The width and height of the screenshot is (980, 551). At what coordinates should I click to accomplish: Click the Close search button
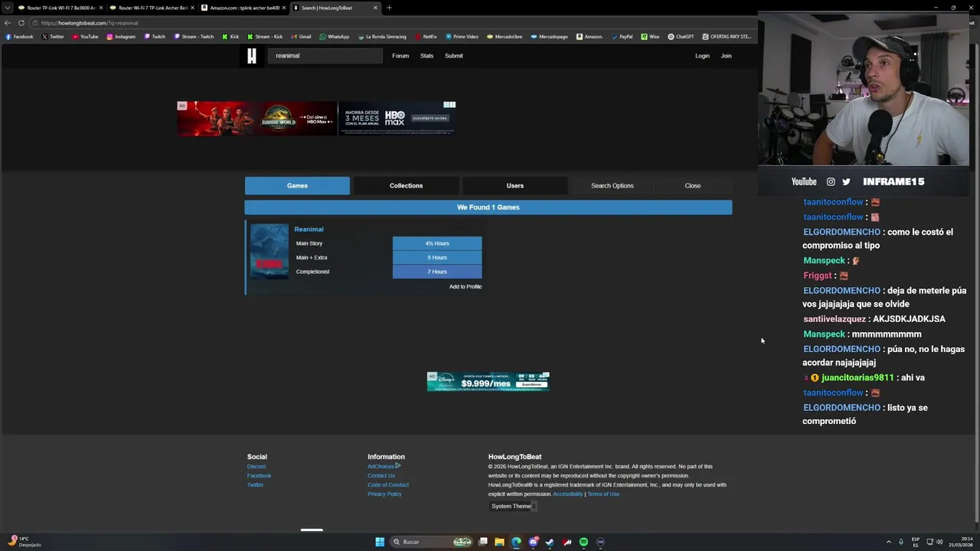coord(693,186)
